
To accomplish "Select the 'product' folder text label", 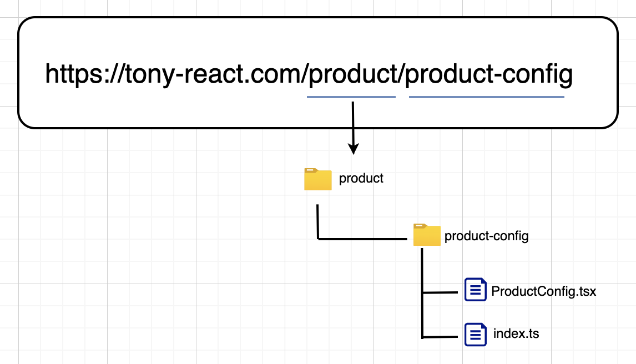I will tap(361, 179).
